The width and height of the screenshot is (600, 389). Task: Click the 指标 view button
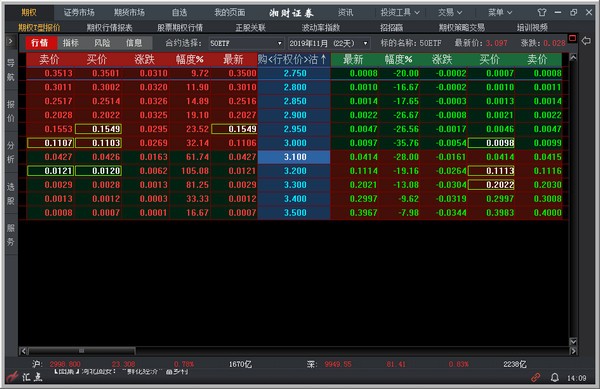pyautogui.click(x=70, y=43)
